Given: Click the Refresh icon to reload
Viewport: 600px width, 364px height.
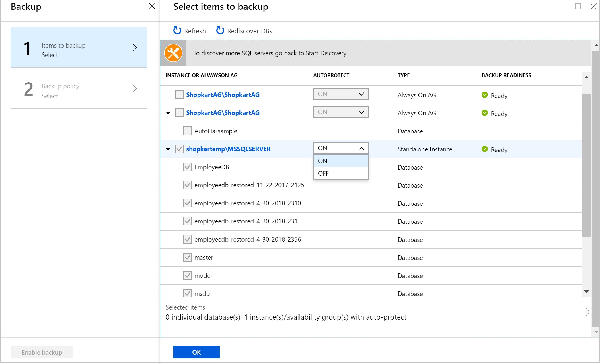Looking at the screenshot, I should pyautogui.click(x=177, y=30).
